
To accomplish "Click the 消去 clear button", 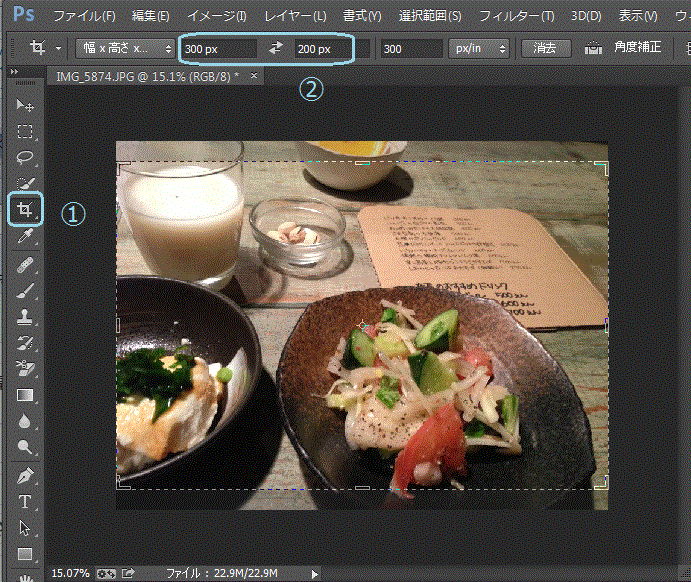I will point(546,48).
